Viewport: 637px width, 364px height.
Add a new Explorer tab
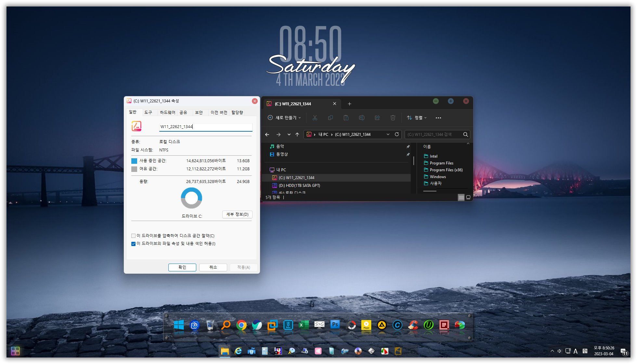coord(349,104)
